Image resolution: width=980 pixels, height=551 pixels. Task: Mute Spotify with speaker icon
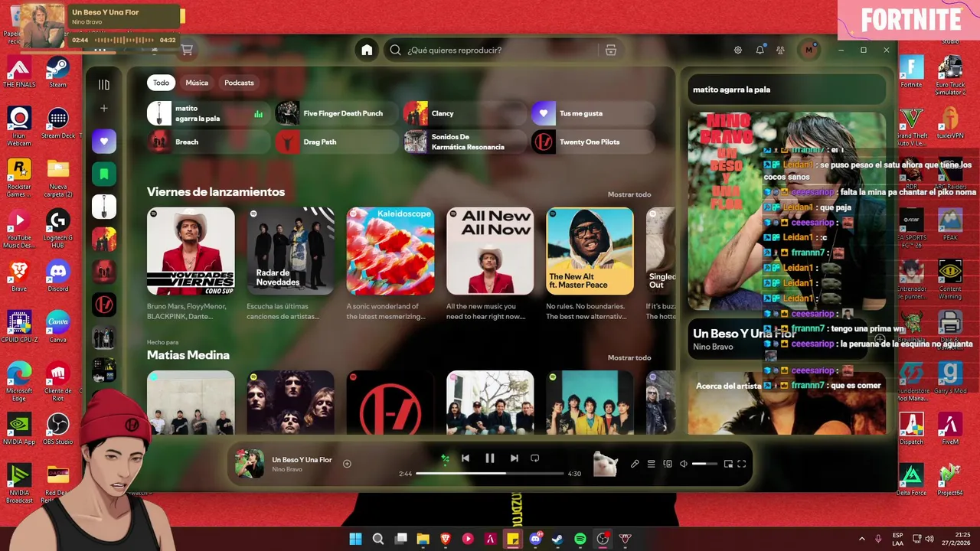pos(684,464)
